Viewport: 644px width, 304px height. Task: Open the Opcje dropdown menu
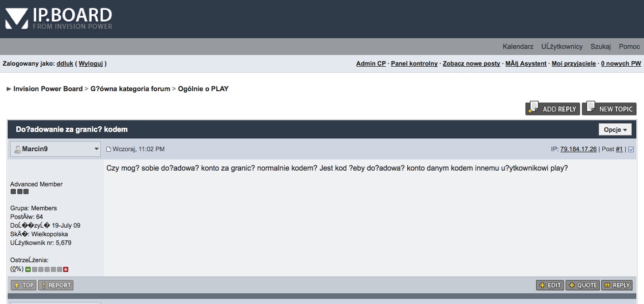click(x=615, y=129)
